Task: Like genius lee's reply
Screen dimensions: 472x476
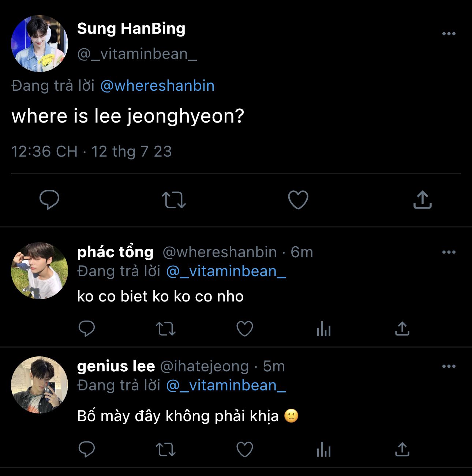Action: coord(245,450)
